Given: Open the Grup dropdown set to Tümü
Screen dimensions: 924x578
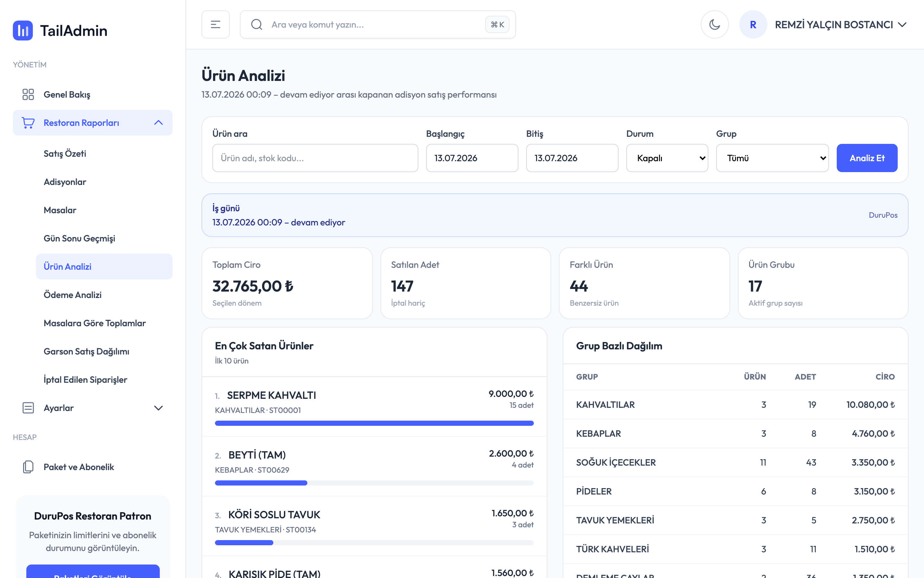Looking at the screenshot, I should (x=773, y=158).
